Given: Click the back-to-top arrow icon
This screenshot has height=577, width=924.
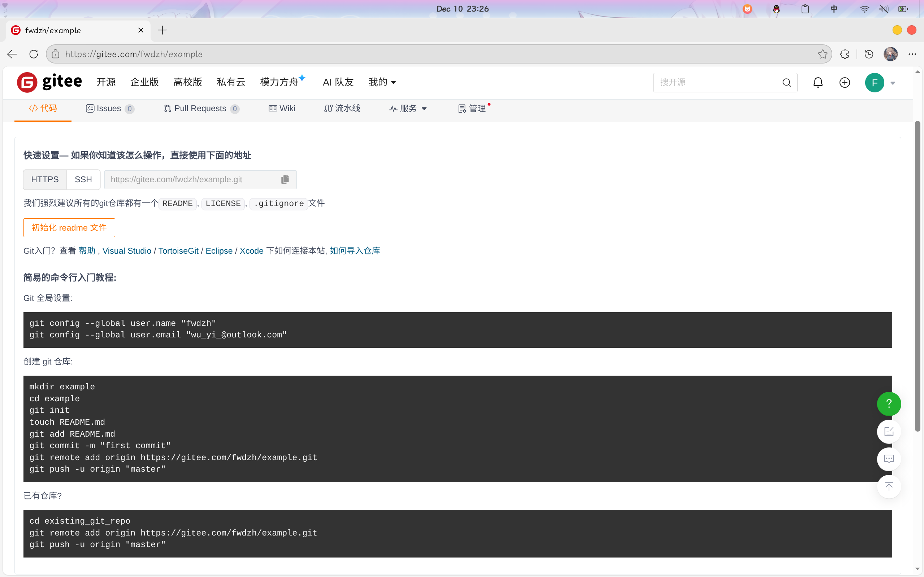Looking at the screenshot, I should (x=889, y=486).
